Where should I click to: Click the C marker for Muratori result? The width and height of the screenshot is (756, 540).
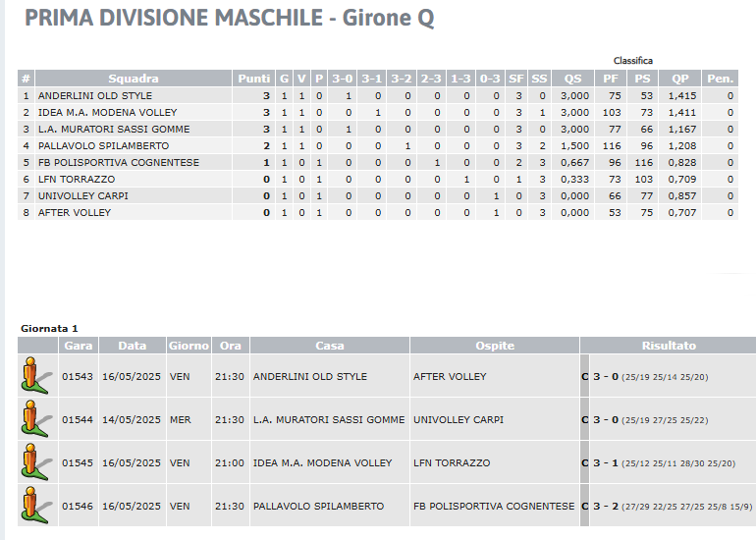coord(585,420)
